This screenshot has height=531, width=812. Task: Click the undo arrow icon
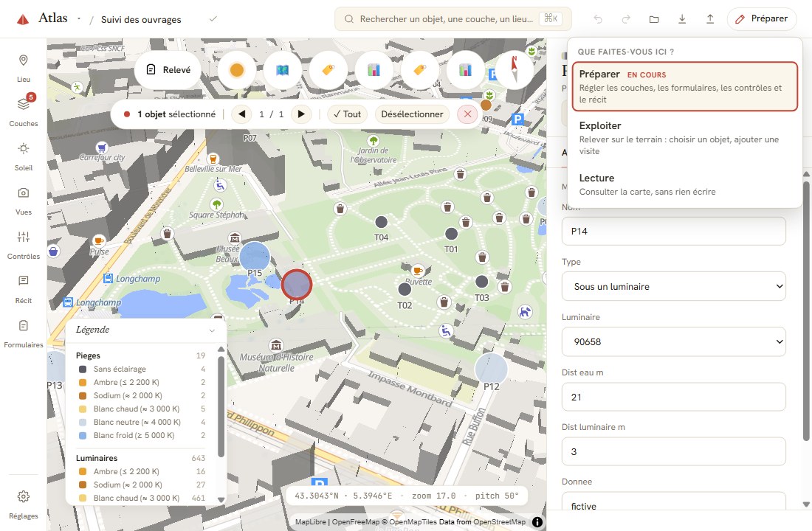pos(598,19)
